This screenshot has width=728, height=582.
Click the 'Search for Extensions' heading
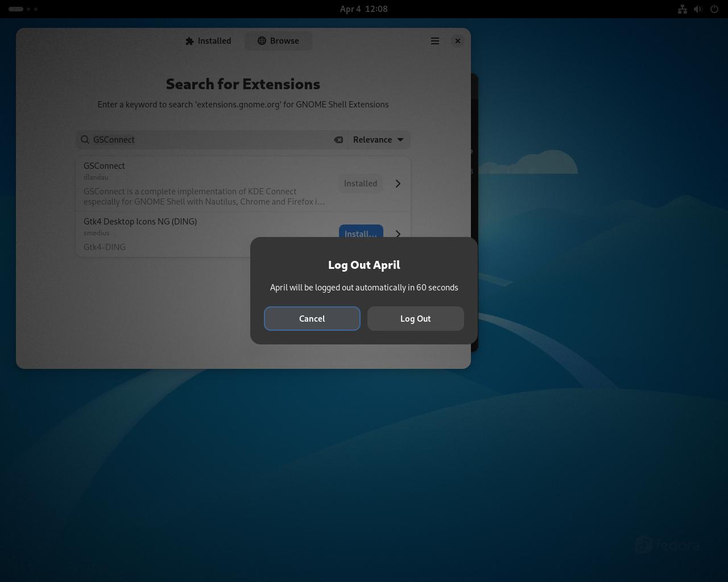(x=243, y=84)
